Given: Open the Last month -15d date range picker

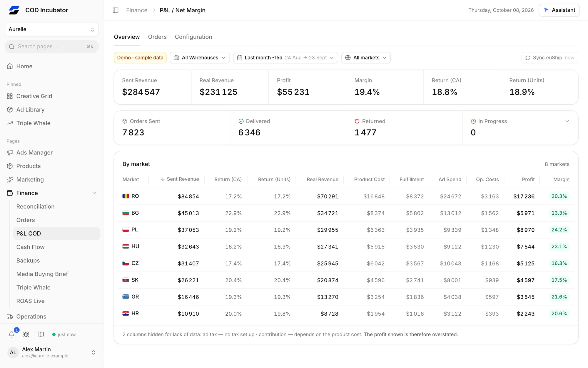Looking at the screenshot, I should click(x=285, y=58).
